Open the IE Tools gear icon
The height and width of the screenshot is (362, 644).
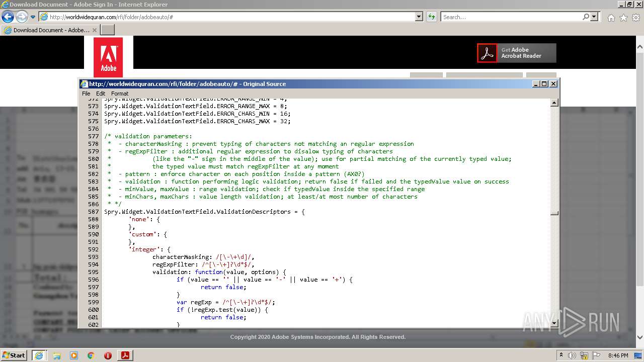point(635,18)
